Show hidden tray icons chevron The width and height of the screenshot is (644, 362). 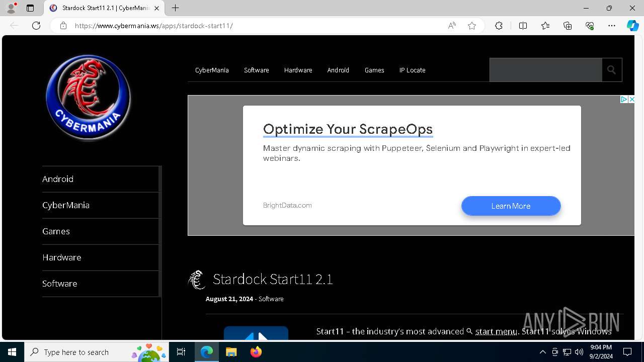pyautogui.click(x=542, y=352)
